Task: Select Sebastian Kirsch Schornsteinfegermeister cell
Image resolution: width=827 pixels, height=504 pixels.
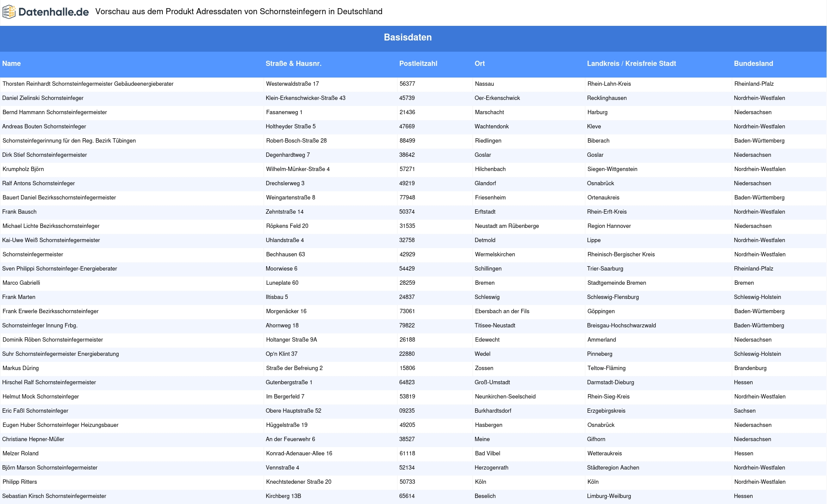Action: (54, 496)
